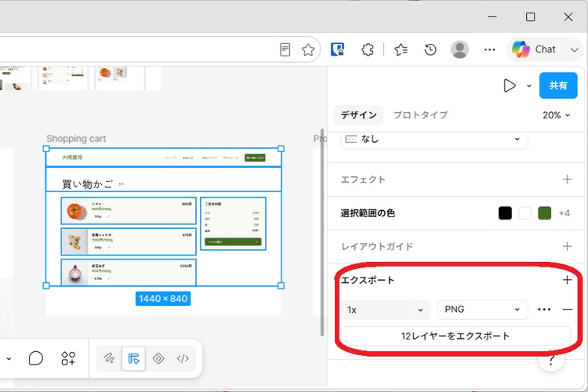Screen dimensions: 588x392
Task: Maximize the browser window
Action: (530, 17)
